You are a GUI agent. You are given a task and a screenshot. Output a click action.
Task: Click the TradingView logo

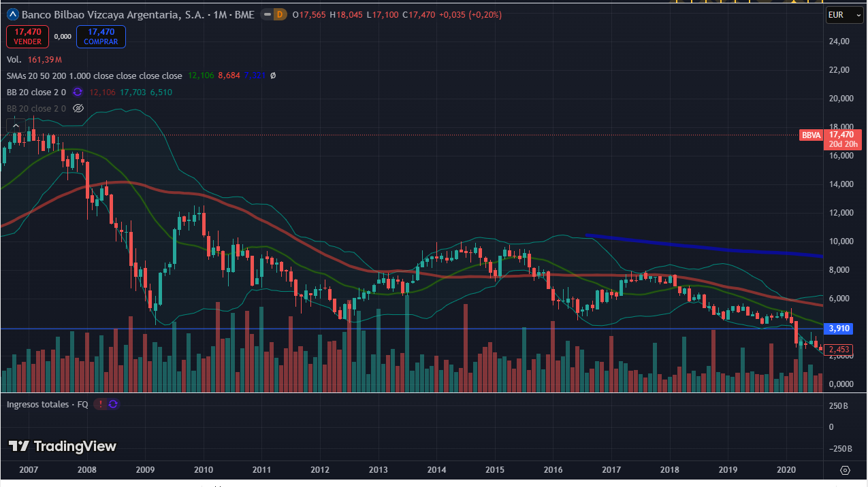[63, 446]
